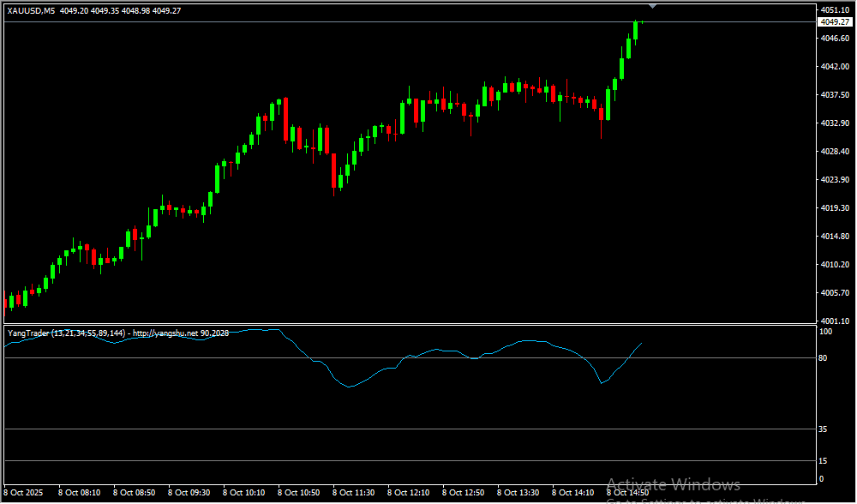Image resolution: width=857 pixels, height=504 pixels.
Task: Click the indicator level 80 scale value
Action: [x=823, y=358]
